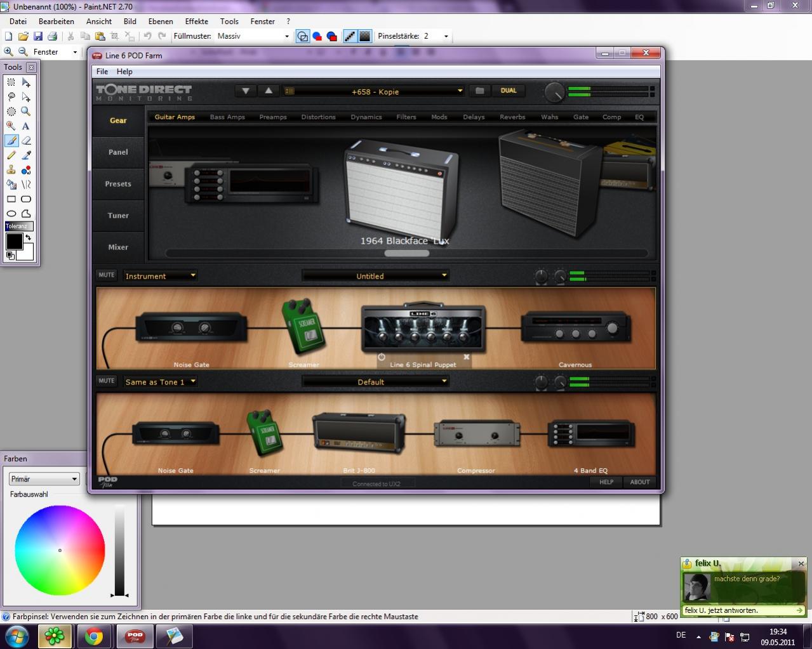Click the Zoom Out magnifier in toolbar
The height and width of the screenshot is (649, 812).
(23, 51)
